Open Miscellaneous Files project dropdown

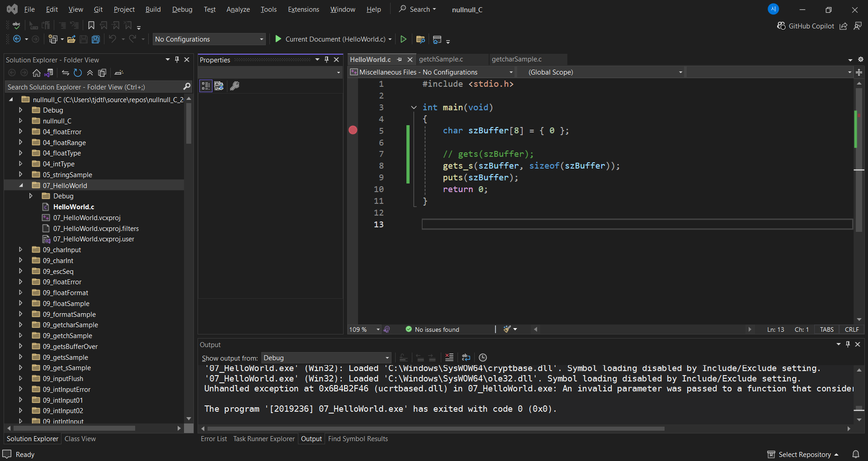tap(432, 72)
